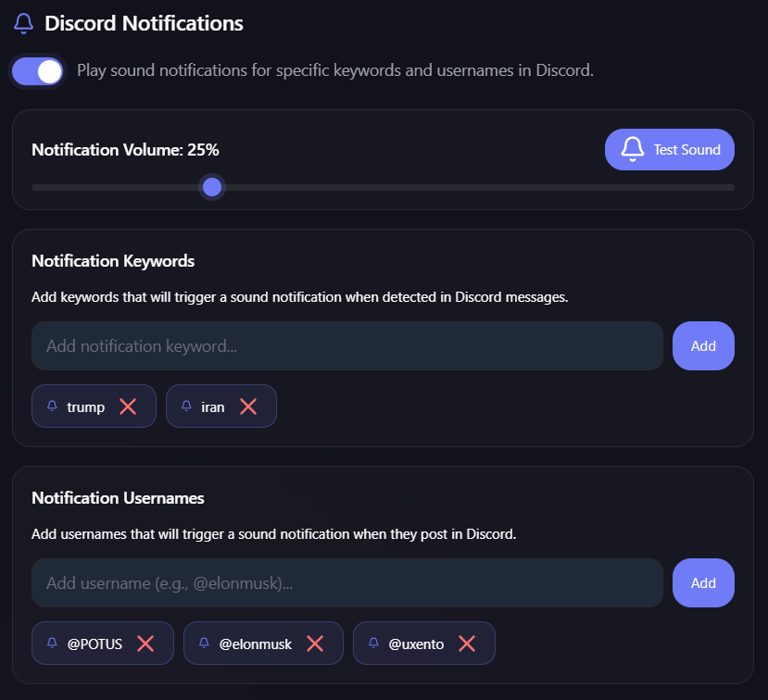Click the bell icon on the @uxento chip
The height and width of the screenshot is (700, 768).
pos(373,644)
